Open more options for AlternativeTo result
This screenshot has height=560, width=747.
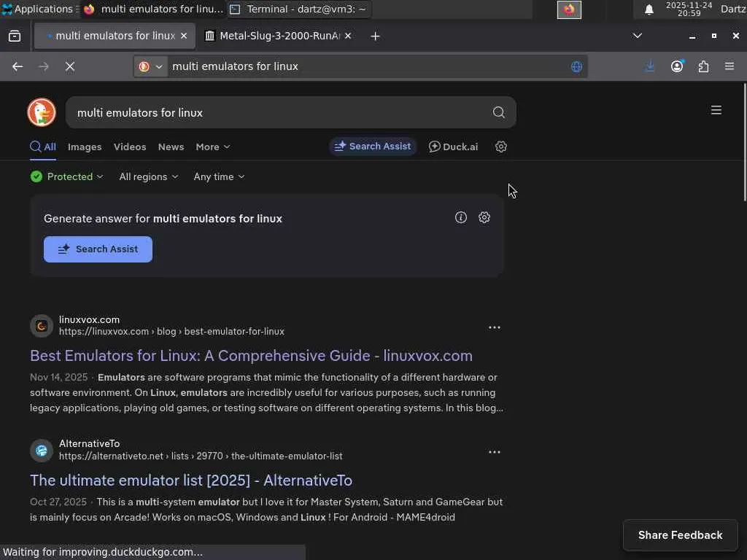tap(495, 452)
